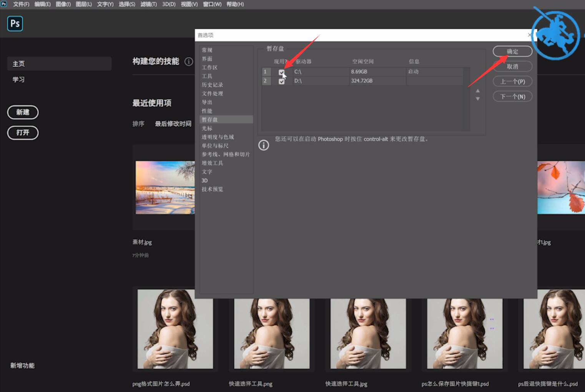The height and width of the screenshot is (392, 585).
Task: Select 性能 preferences category
Action: (207, 111)
